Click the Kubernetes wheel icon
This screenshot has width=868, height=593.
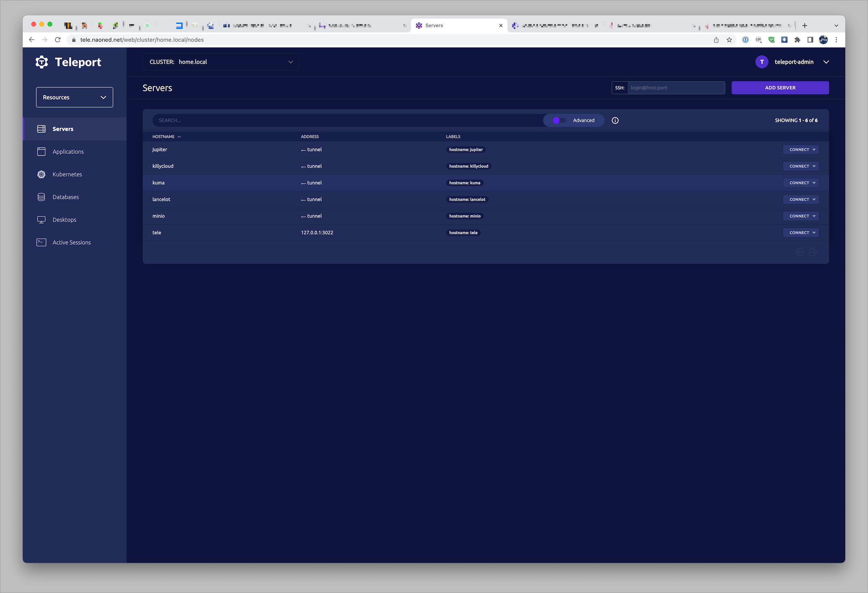[41, 174]
